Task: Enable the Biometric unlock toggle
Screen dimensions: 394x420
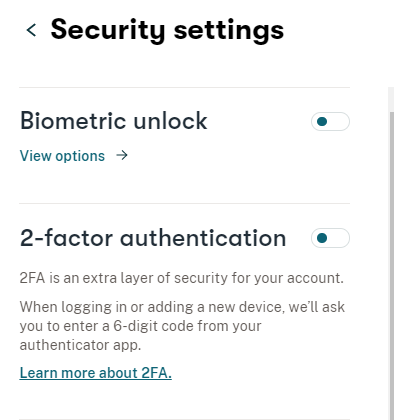Action: click(330, 122)
